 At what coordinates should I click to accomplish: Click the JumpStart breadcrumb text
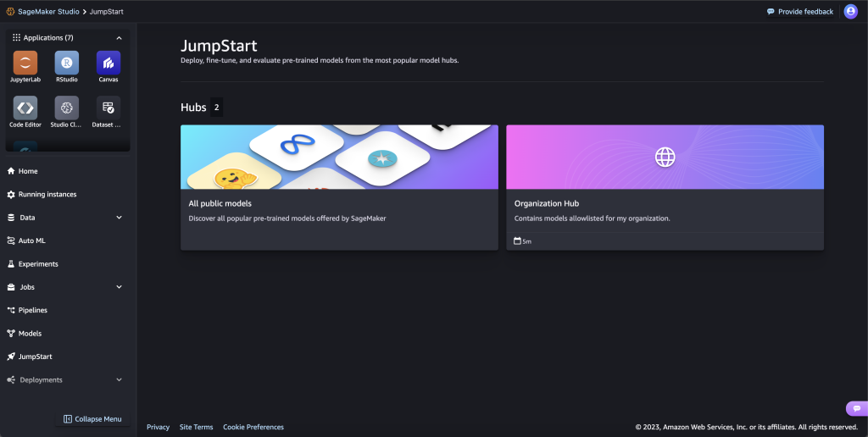click(x=106, y=12)
